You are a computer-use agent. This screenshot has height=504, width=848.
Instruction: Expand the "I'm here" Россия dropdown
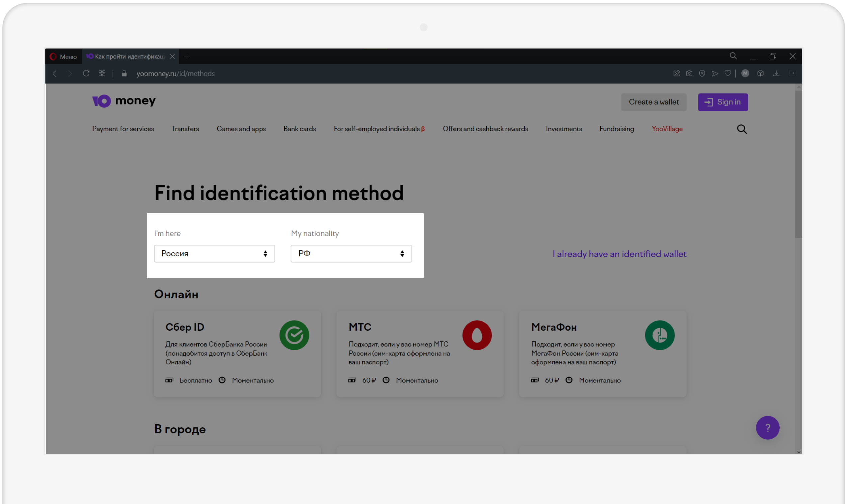(x=214, y=254)
